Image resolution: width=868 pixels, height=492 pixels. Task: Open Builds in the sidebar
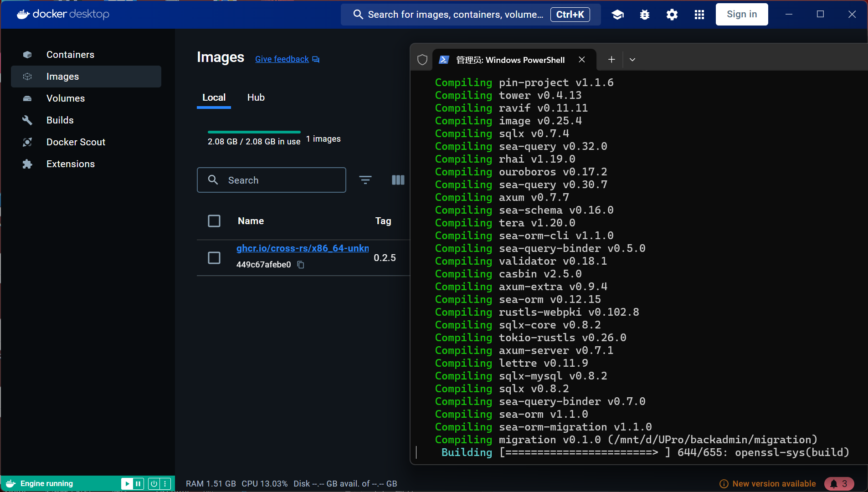(86, 120)
